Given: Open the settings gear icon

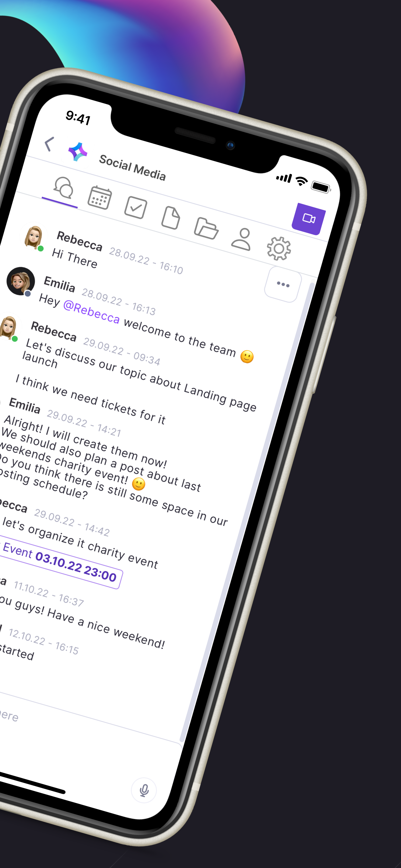Looking at the screenshot, I should [x=279, y=249].
